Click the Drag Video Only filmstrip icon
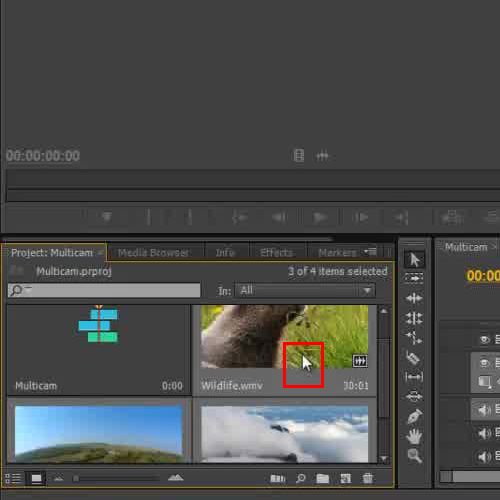500x500 pixels. coord(299,156)
